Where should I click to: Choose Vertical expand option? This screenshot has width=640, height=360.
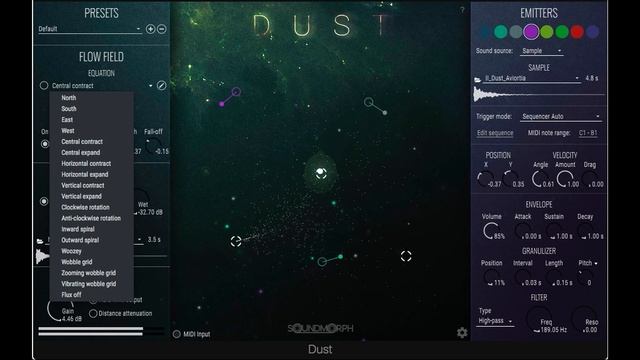point(81,196)
